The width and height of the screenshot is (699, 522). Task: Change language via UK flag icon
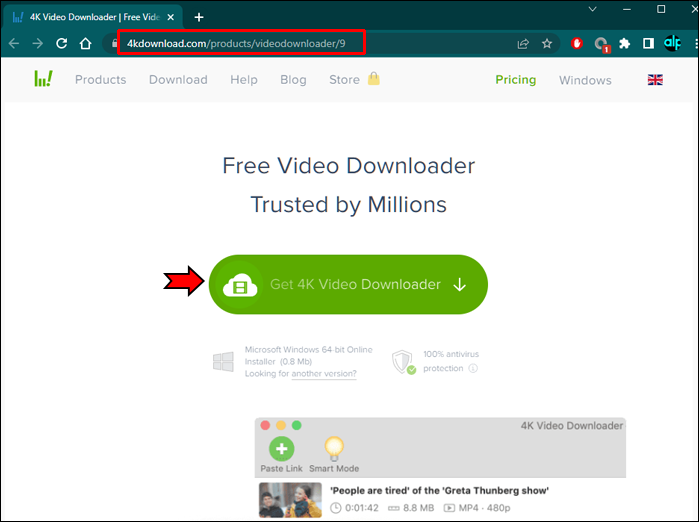(655, 80)
